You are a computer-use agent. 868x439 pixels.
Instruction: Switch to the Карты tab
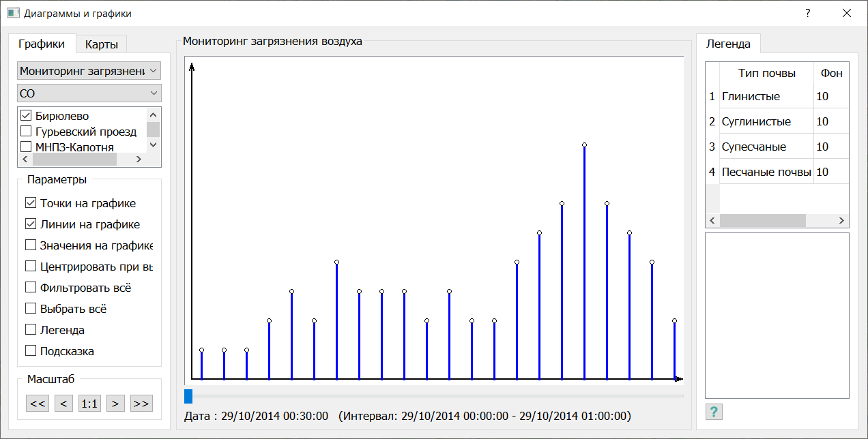101,44
